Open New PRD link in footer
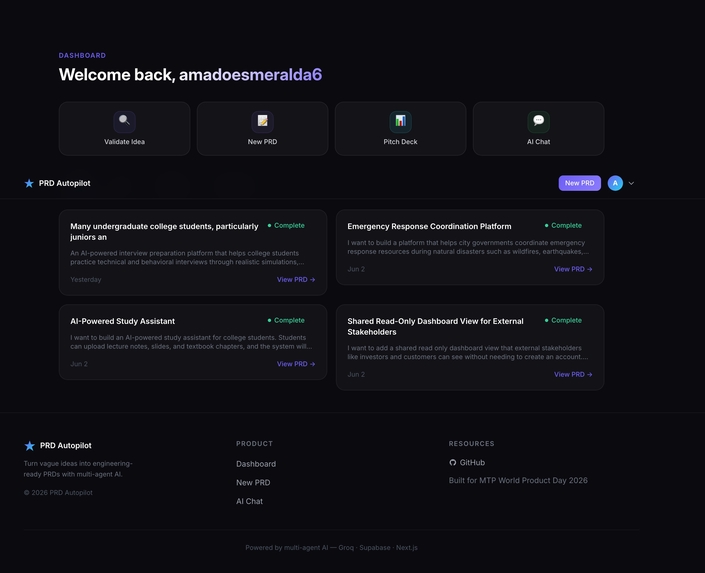The width and height of the screenshot is (705, 573). [x=253, y=483]
